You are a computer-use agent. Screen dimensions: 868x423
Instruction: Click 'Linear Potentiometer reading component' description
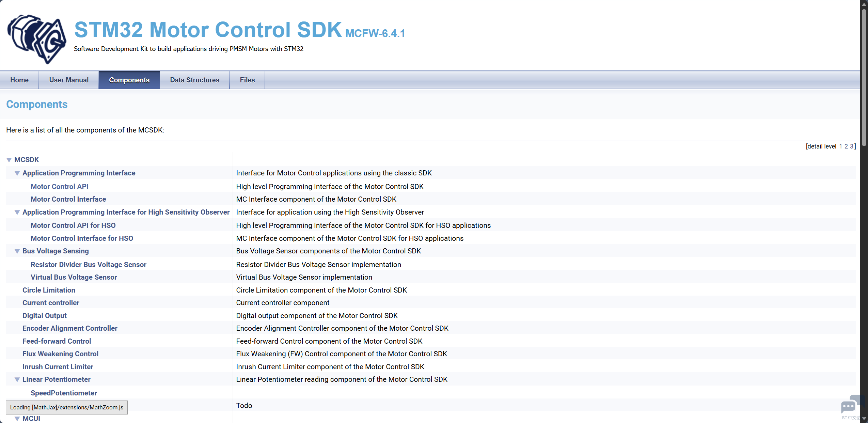pos(342,379)
